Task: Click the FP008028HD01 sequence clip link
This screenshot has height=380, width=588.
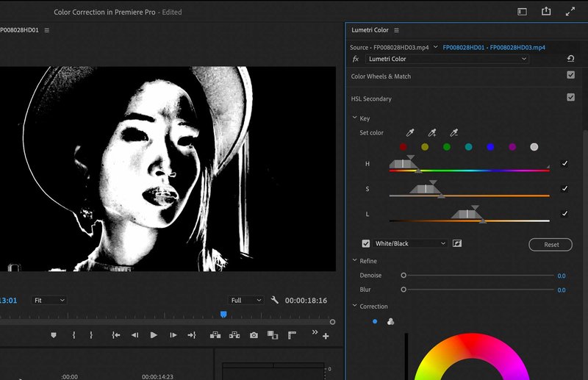Action: point(464,48)
